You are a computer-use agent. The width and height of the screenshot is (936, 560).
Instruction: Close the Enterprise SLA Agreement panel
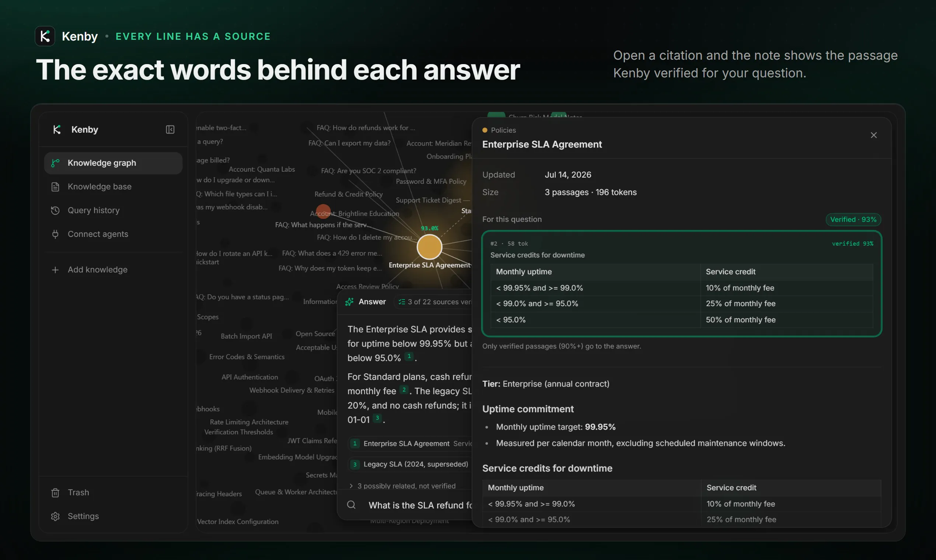(873, 135)
